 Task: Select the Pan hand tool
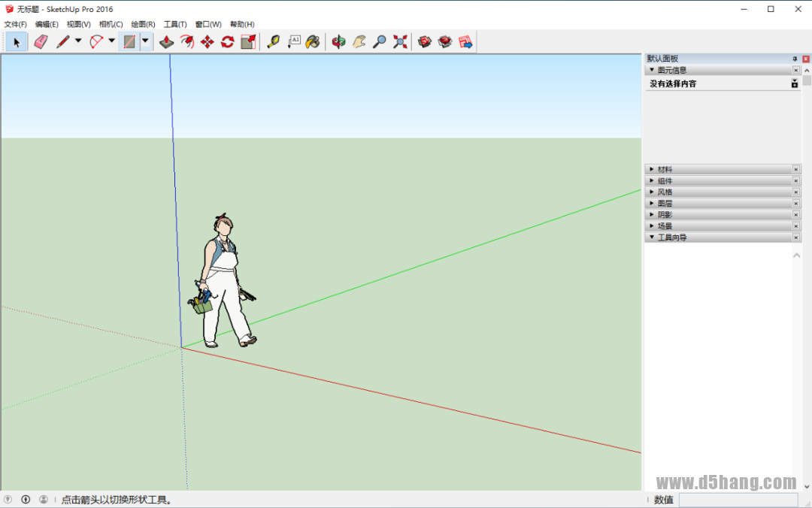(359, 42)
